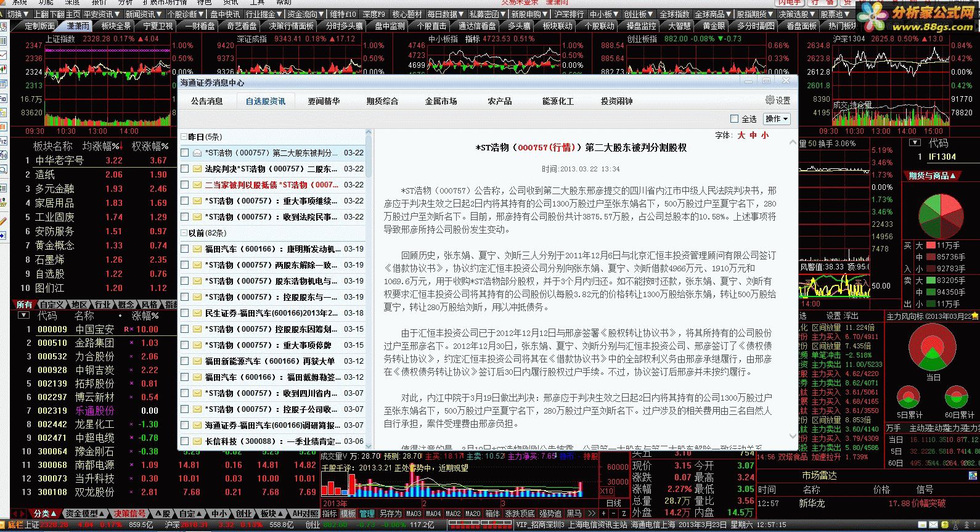Tick checkbox for 法院判决*ST浩物 row
This screenshot has height=532, width=980.
185,169
